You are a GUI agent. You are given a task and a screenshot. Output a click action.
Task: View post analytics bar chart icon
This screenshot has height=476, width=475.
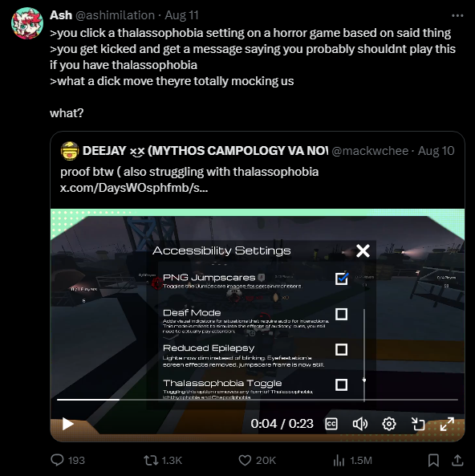339,460
